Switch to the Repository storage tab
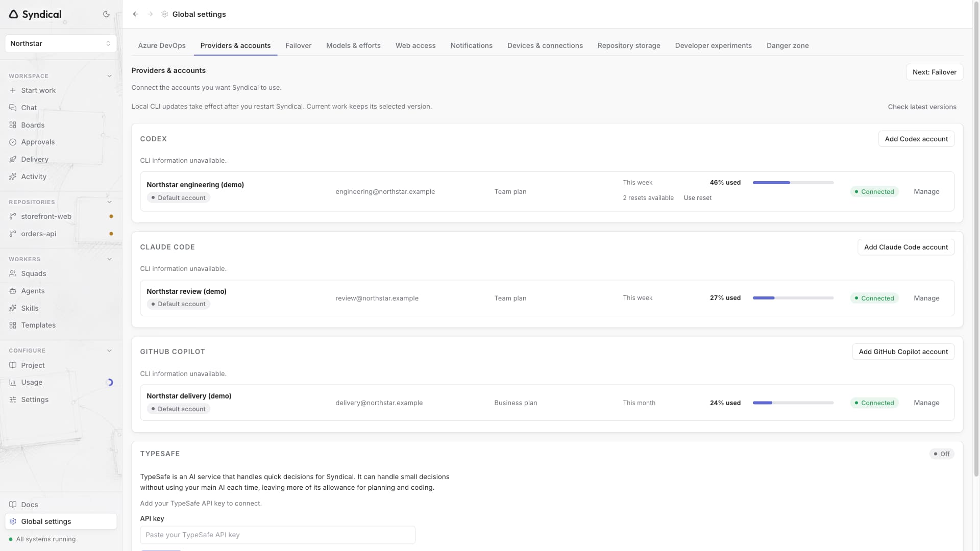The width and height of the screenshot is (980, 551). click(629, 45)
